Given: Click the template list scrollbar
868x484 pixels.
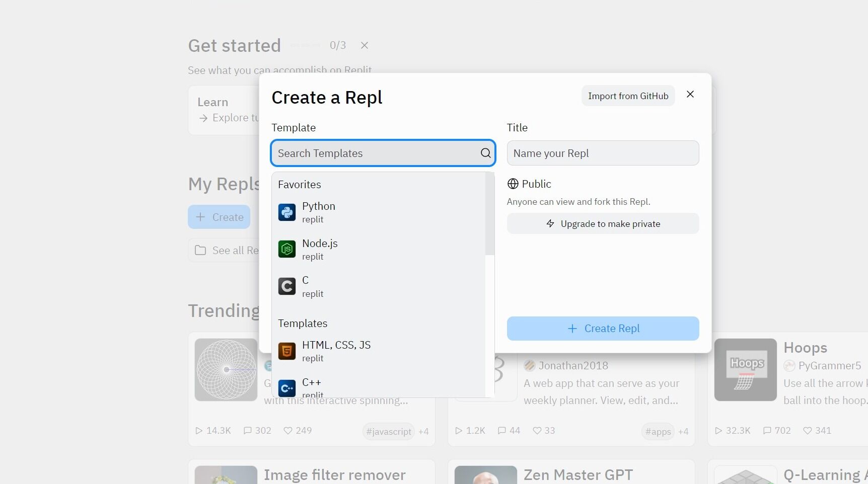Looking at the screenshot, I should coord(489,214).
